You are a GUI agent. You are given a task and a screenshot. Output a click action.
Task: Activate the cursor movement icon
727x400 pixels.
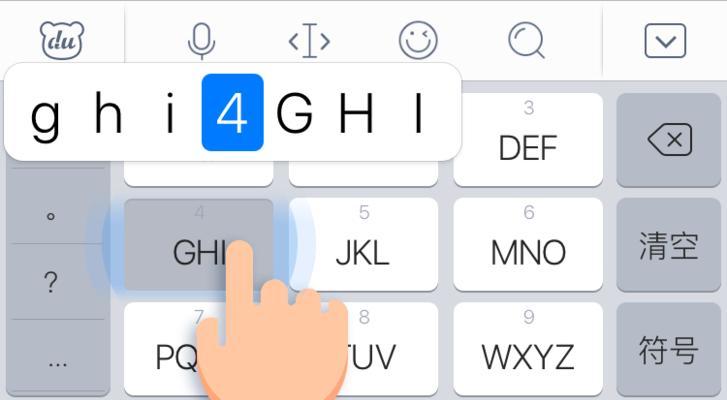click(x=309, y=41)
